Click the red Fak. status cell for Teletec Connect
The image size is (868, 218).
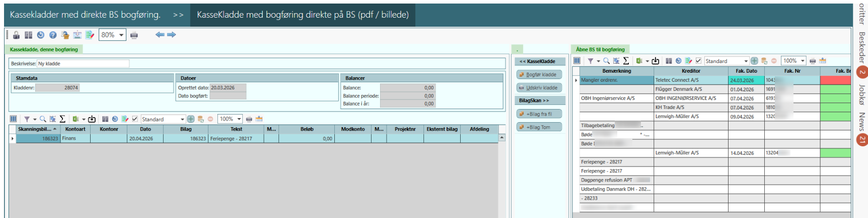[835, 80]
